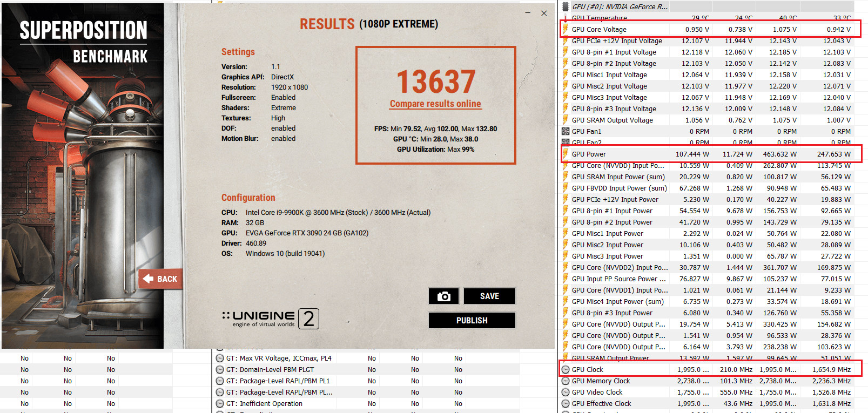Click the lightning icon beside GPU Input PP Source Power
This screenshot has width=868, height=413.
(x=566, y=279)
